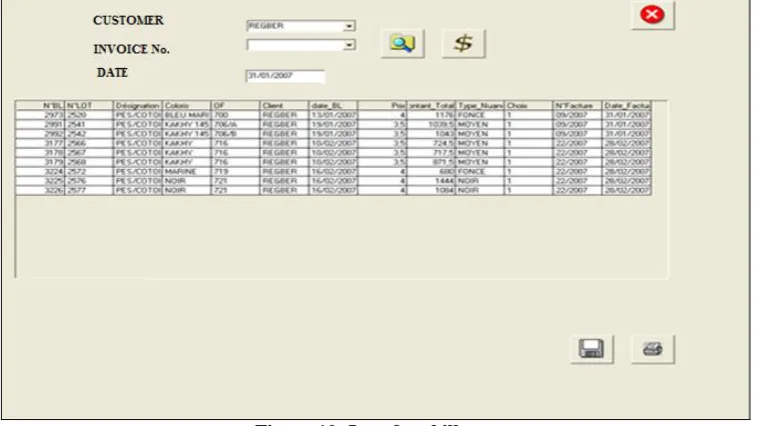Select the row with N°BL 2991

tap(334, 124)
